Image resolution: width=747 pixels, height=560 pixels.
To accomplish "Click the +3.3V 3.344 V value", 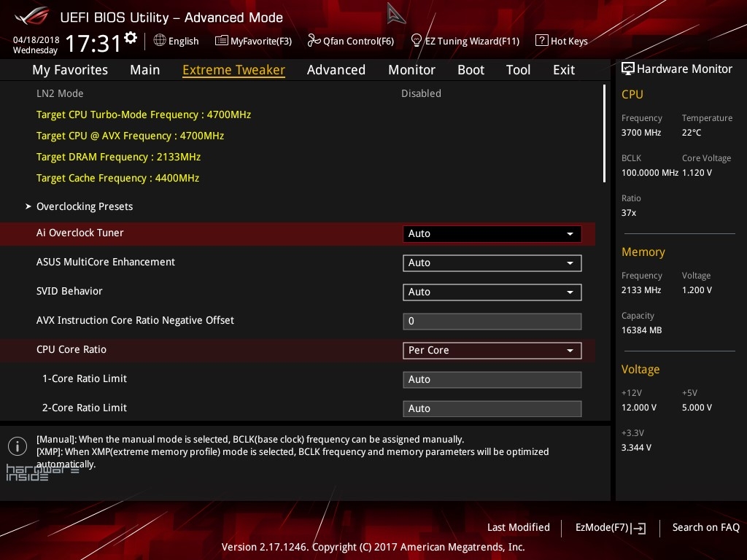I will (636, 448).
